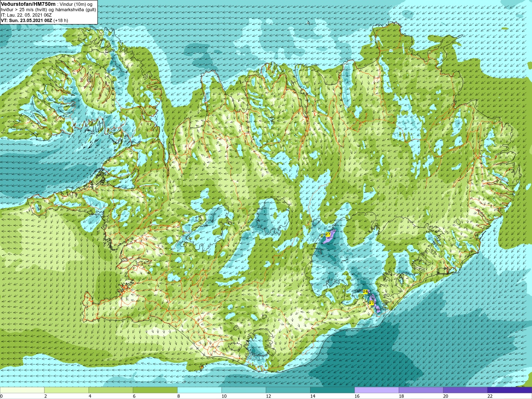Click the legend scale number 0
The height and width of the screenshot is (399, 532).
1,396
